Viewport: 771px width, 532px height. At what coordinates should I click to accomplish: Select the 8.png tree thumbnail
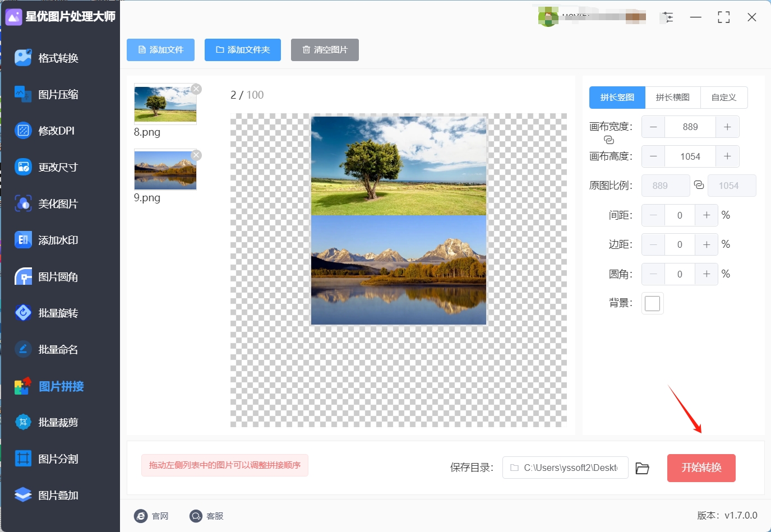pyautogui.click(x=165, y=104)
